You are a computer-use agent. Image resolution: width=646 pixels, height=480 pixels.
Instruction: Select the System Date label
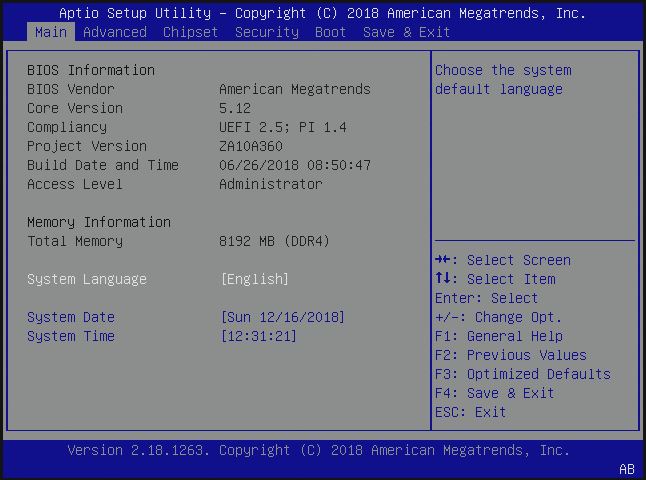[71, 317]
